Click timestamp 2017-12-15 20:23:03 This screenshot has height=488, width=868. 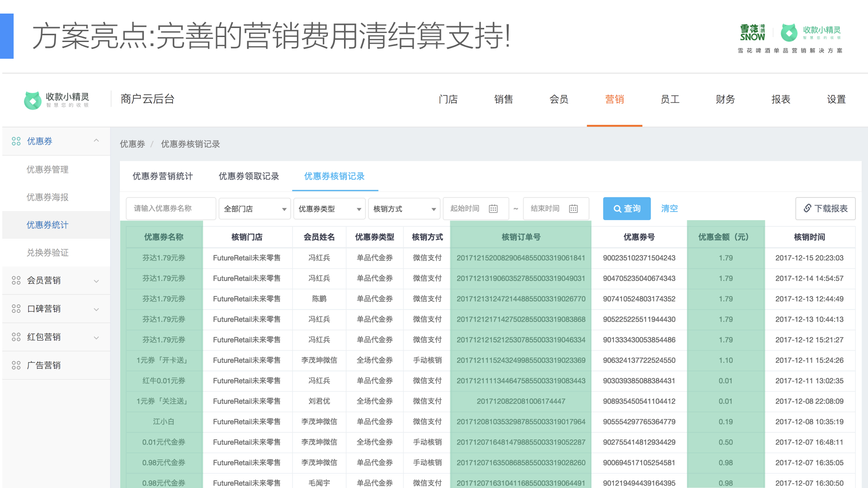(809, 258)
